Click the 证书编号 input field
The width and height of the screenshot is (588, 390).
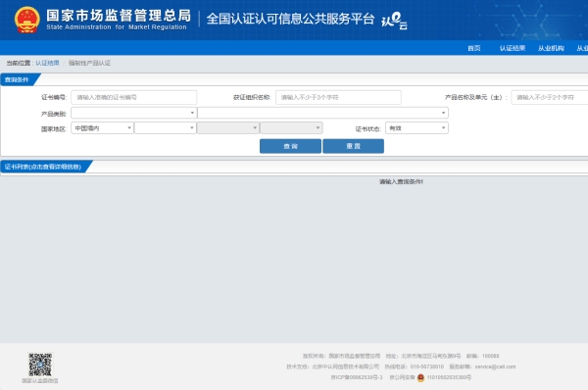point(134,97)
